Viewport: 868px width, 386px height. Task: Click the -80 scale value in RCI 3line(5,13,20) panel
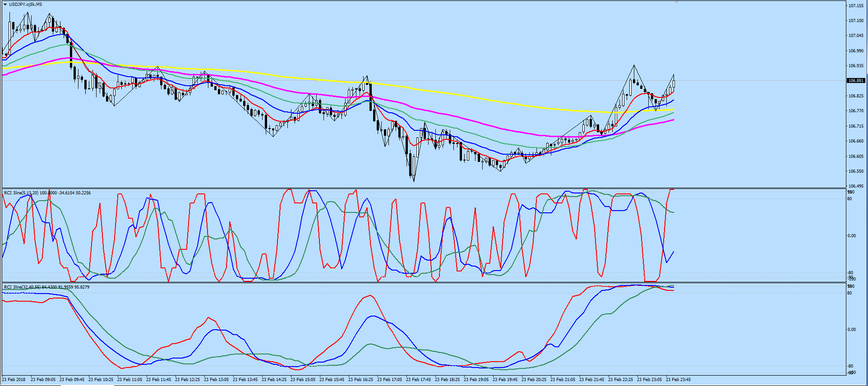850,273
